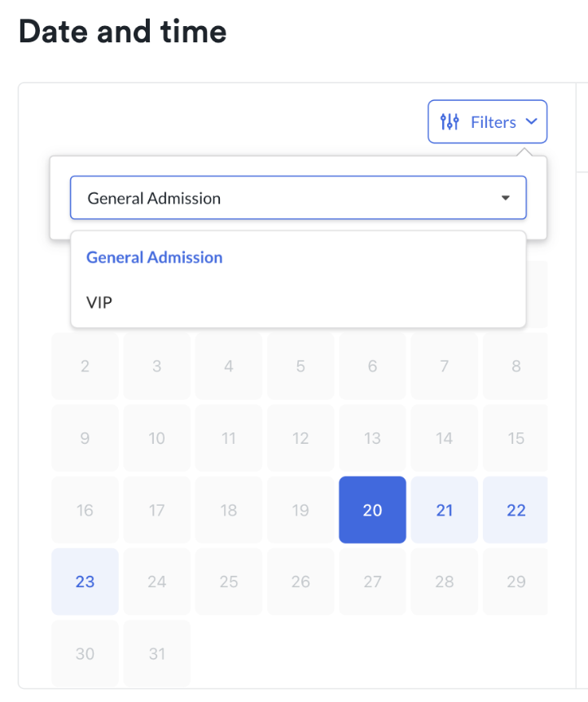Select date 20 on calendar

[373, 510]
